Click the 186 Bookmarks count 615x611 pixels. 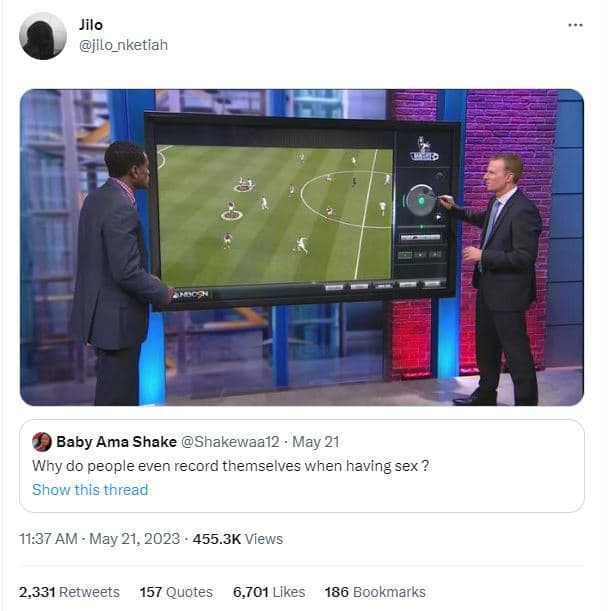coord(375,592)
